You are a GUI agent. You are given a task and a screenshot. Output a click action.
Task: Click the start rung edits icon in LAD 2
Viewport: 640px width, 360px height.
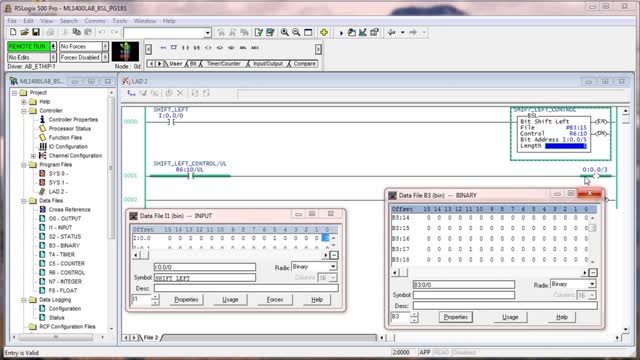(131, 93)
